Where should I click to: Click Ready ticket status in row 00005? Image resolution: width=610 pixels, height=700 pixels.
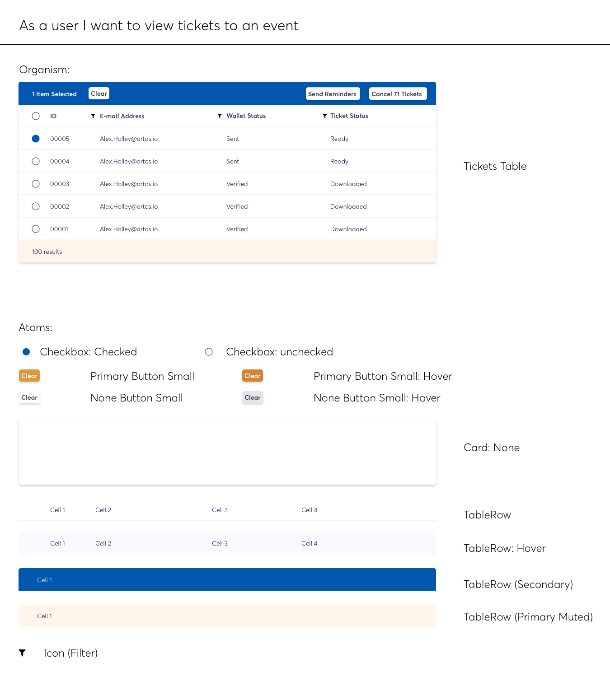[339, 139]
